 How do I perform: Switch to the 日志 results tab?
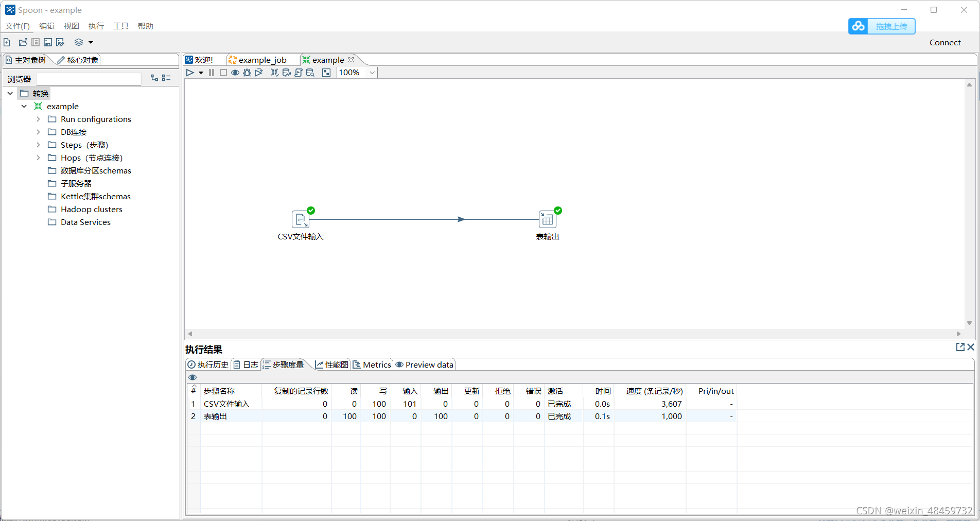tap(247, 364)
